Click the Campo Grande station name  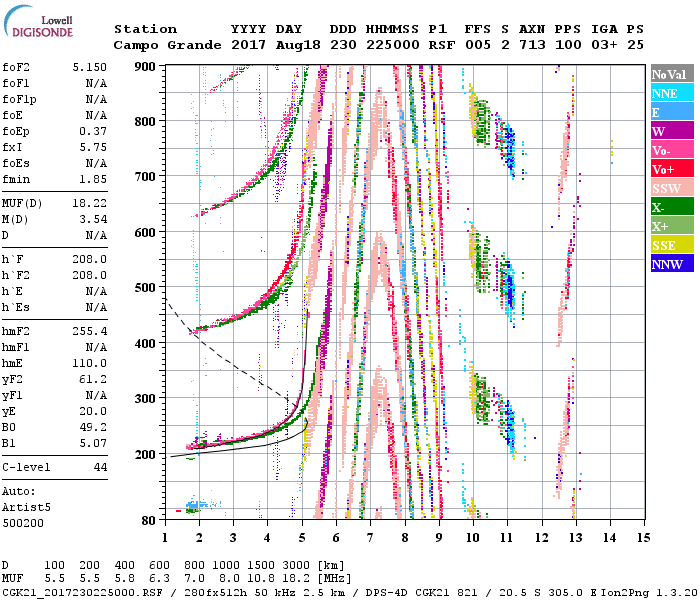[x=167, y=45]
